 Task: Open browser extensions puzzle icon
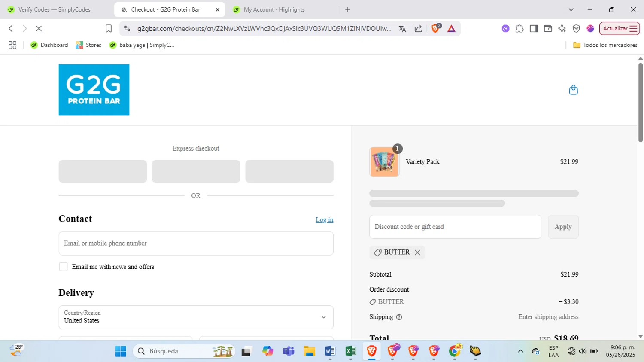pos(519,29)
